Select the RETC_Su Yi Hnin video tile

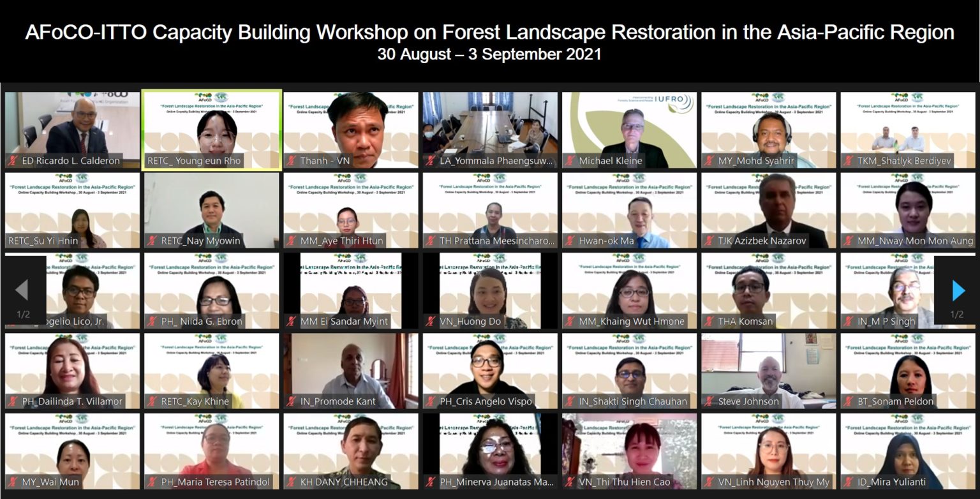[72, 210]
